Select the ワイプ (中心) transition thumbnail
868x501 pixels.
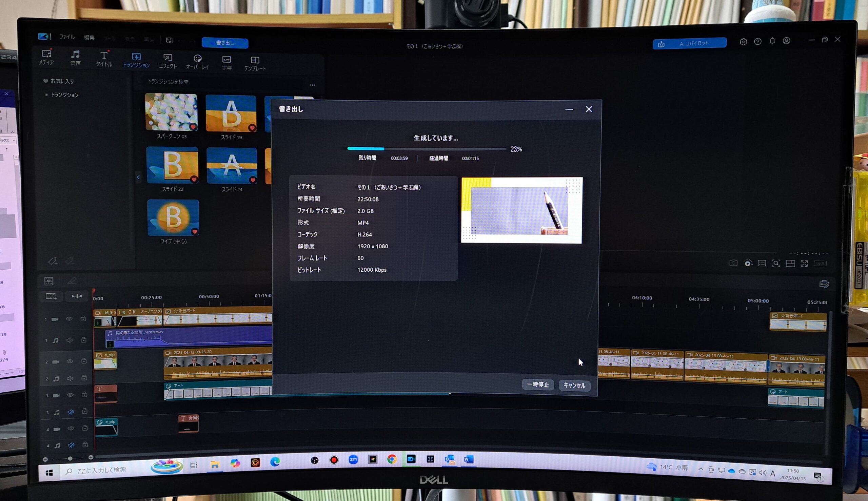173,218
